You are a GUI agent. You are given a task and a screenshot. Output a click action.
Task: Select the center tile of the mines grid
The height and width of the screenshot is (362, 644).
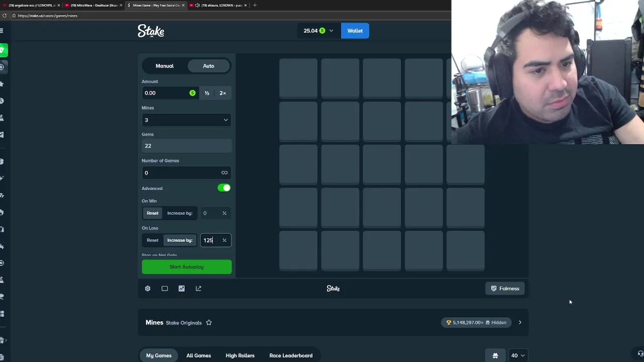click(382, 164)
